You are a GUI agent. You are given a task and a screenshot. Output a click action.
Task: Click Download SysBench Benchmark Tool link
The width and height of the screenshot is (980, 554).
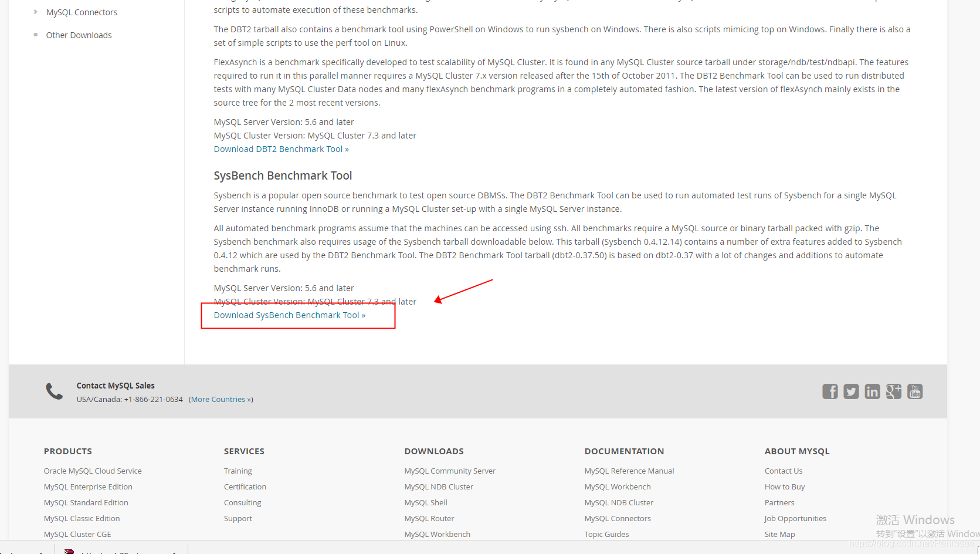coord(289,315)
